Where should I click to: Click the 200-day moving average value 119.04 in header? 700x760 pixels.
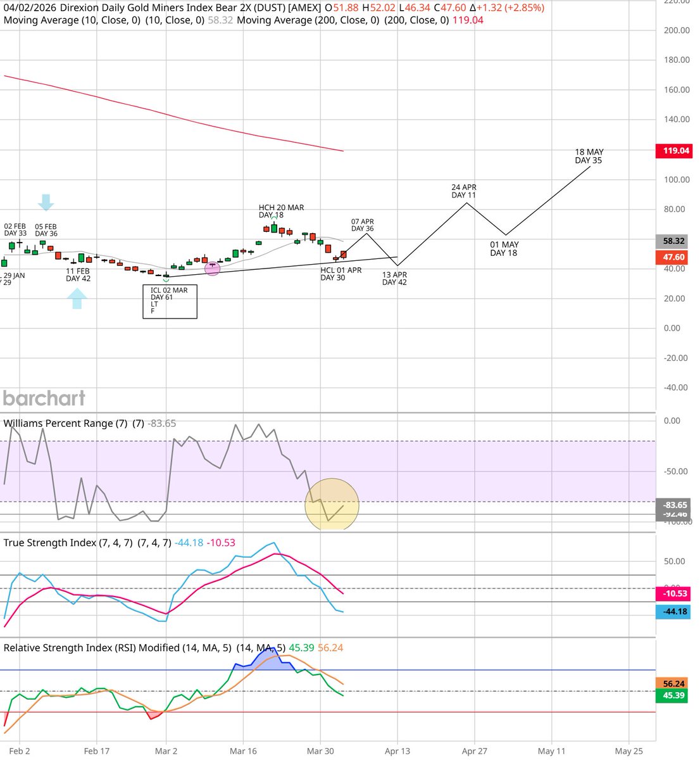[x=468, y=20]
